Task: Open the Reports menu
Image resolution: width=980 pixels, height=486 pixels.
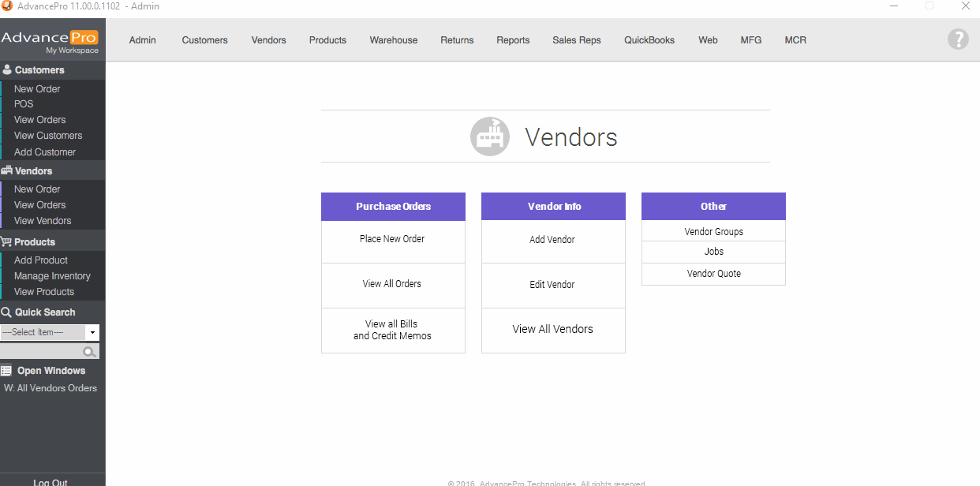Action: pyautogui.click(x=513, y=40)
